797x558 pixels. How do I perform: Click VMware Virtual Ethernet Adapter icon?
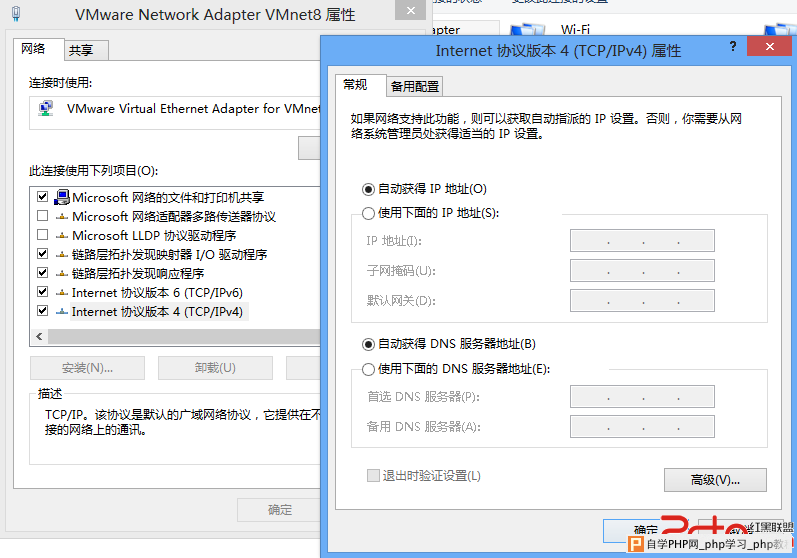[x=46, y=109]
